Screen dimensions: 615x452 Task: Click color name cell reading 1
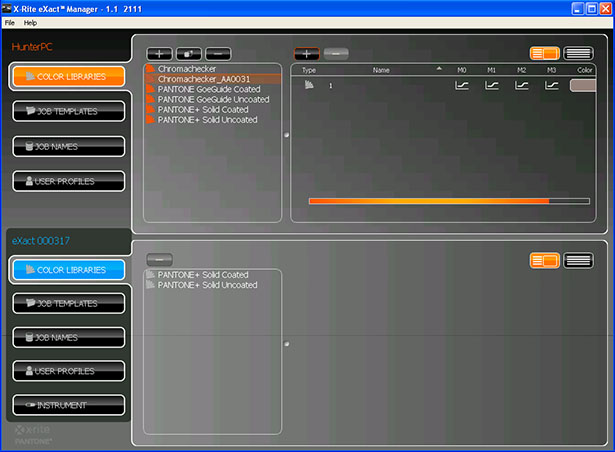(331, 86)
